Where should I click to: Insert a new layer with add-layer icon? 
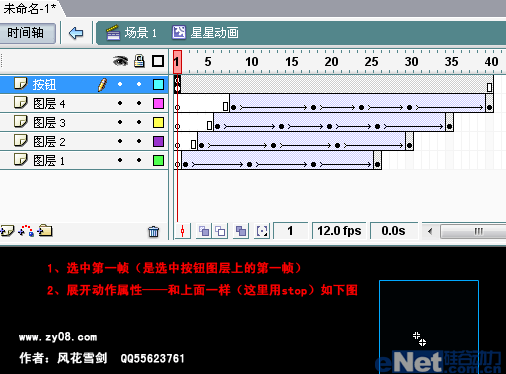(7, 231)
